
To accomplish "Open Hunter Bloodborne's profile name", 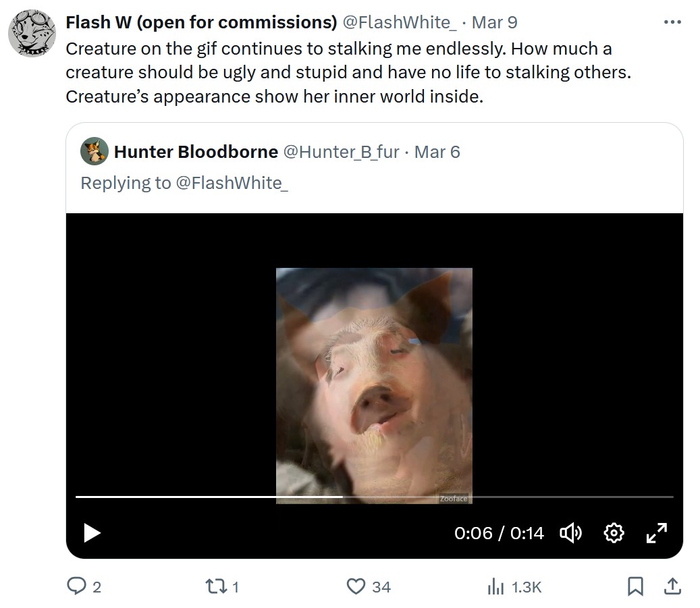I will pos(196,152).
